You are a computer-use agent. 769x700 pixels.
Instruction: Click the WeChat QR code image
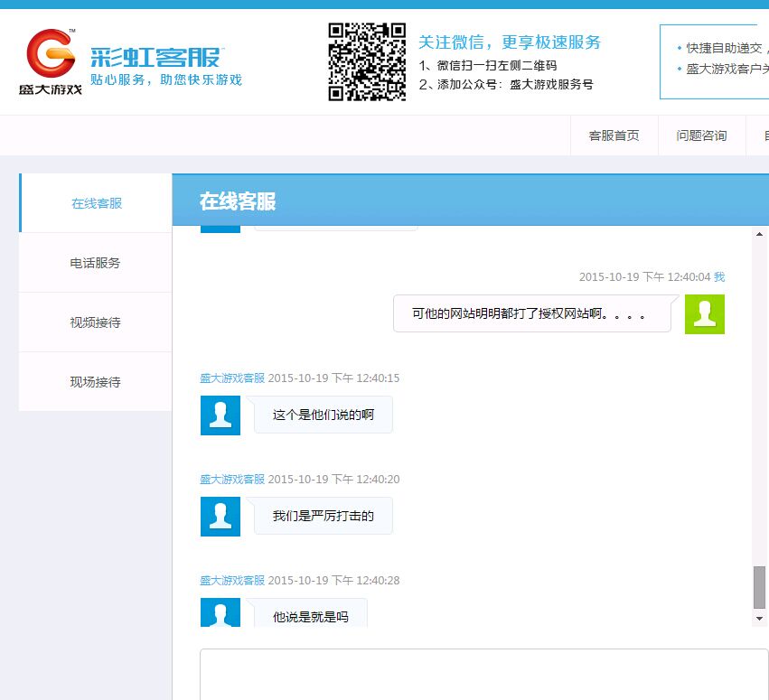366,62
